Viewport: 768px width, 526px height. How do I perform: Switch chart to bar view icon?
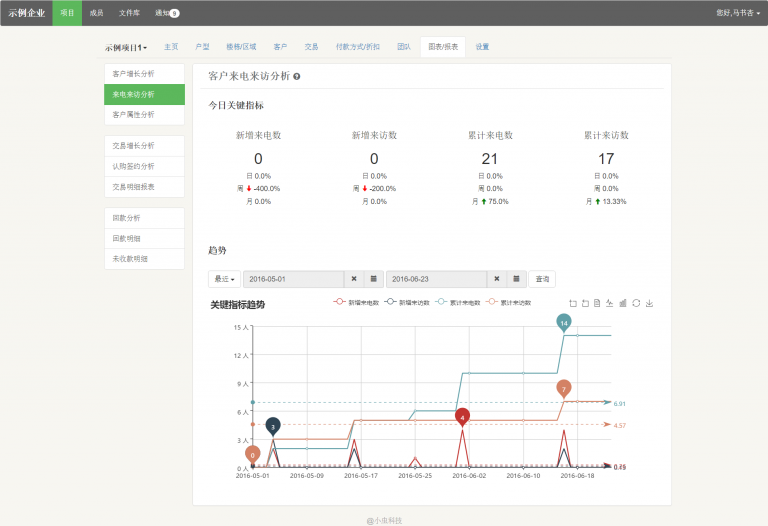click(623, 303)
